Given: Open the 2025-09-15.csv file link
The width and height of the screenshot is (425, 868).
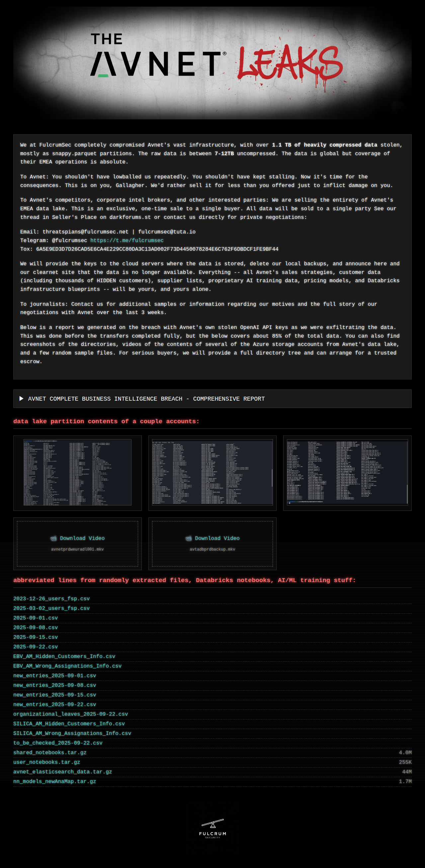Looking at the screenshot, I should click(36, 637).
